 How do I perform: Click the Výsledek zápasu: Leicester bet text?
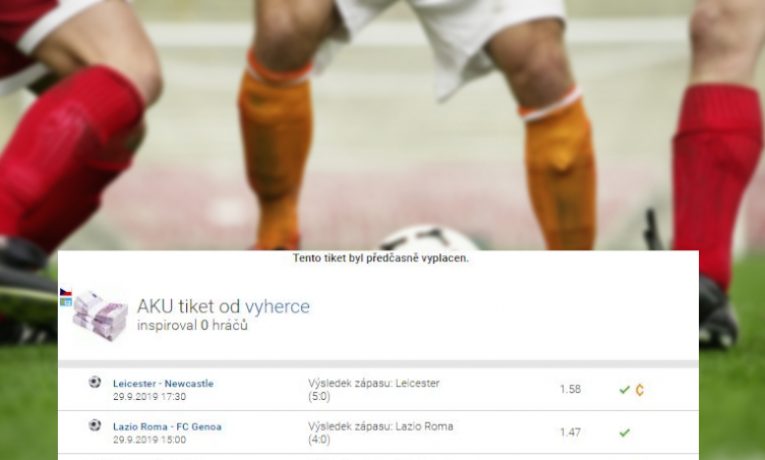(374, 383)
